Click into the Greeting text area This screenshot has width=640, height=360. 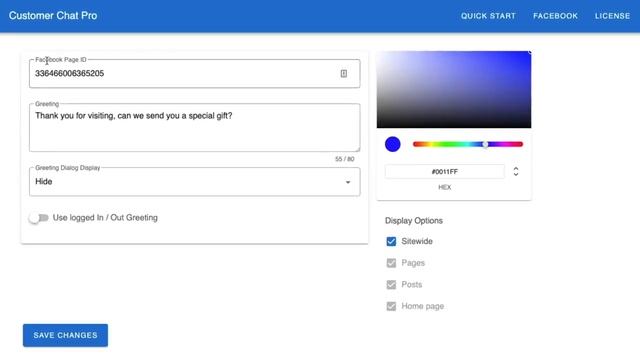tap(195, 127)
